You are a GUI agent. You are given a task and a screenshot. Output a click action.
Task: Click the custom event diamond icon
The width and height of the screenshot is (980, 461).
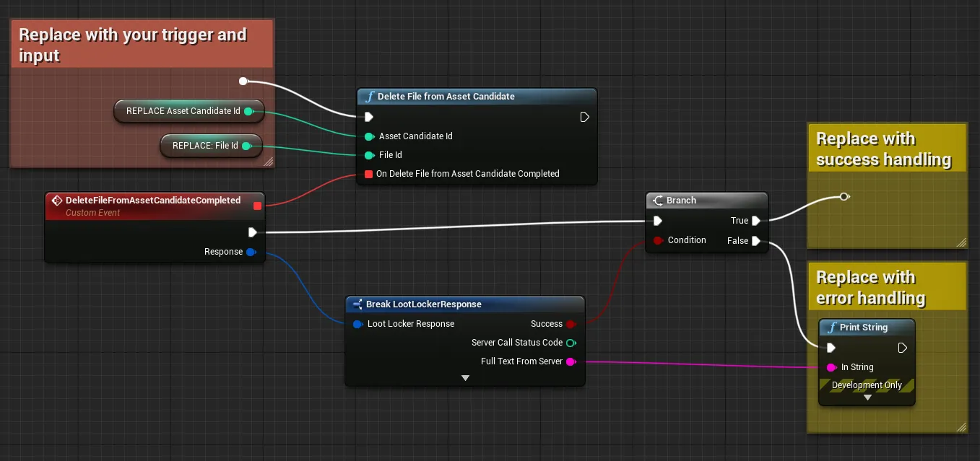(57, 201)
